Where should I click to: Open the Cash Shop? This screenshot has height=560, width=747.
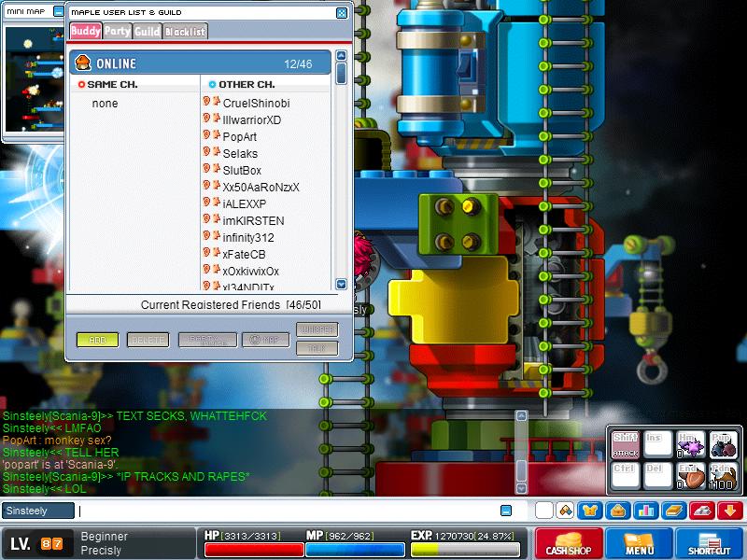click(x=569, y=543)
